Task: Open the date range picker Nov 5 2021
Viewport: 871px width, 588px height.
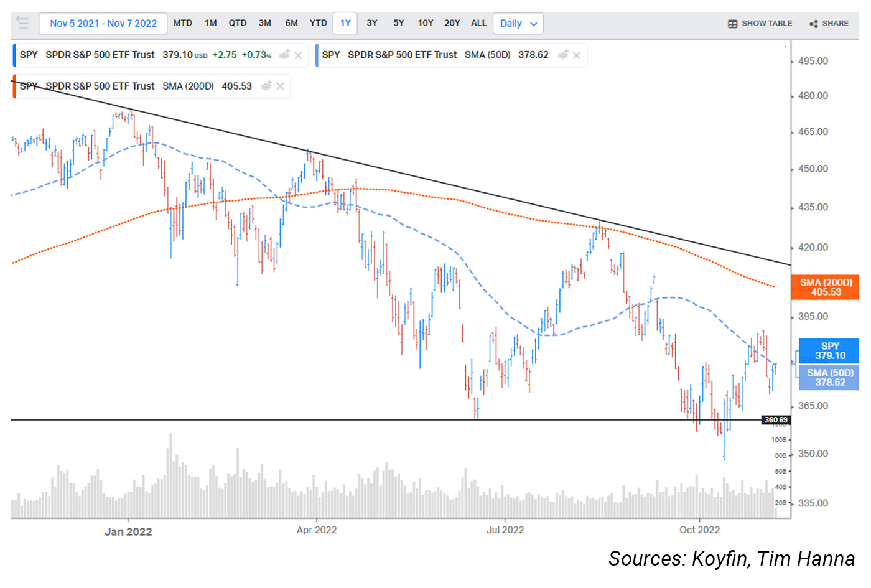Action: click(x=103, y=24)
